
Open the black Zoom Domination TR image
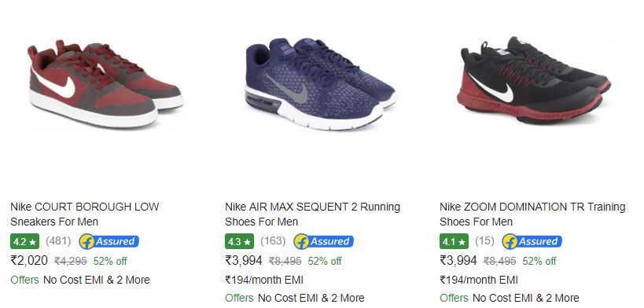(x=534, y=80)
